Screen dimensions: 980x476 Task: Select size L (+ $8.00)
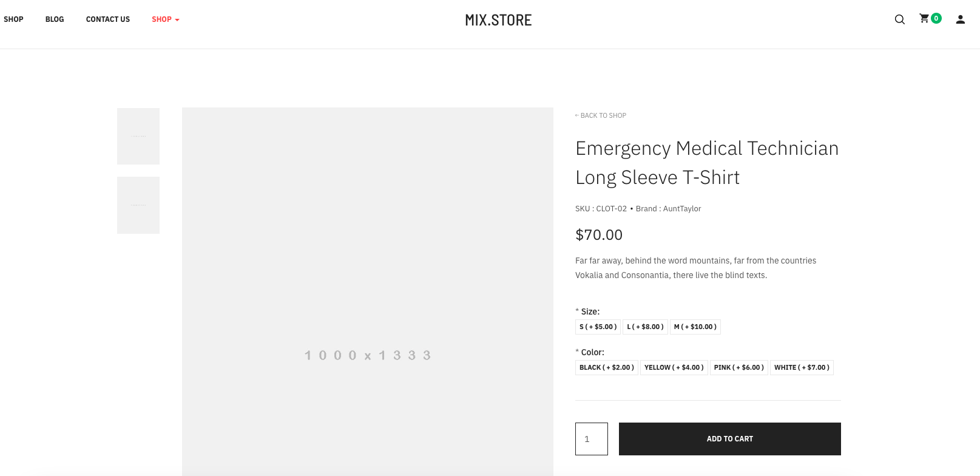645,327
